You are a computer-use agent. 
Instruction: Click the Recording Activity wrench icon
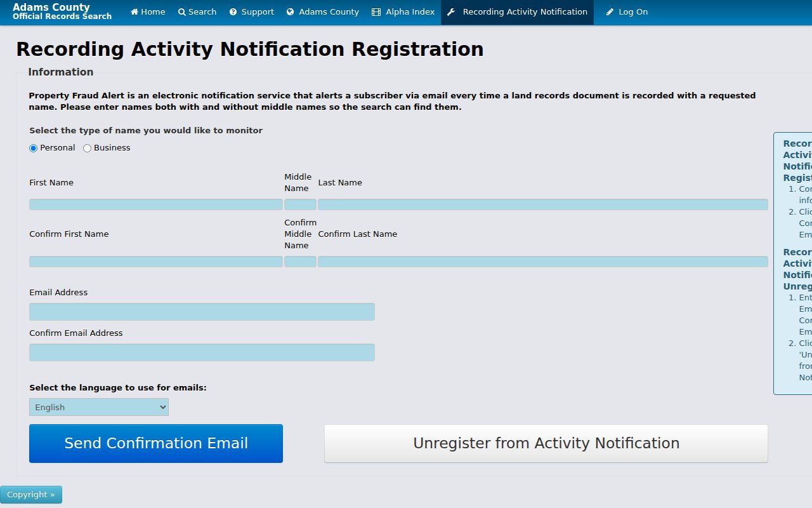pos(451,12)
